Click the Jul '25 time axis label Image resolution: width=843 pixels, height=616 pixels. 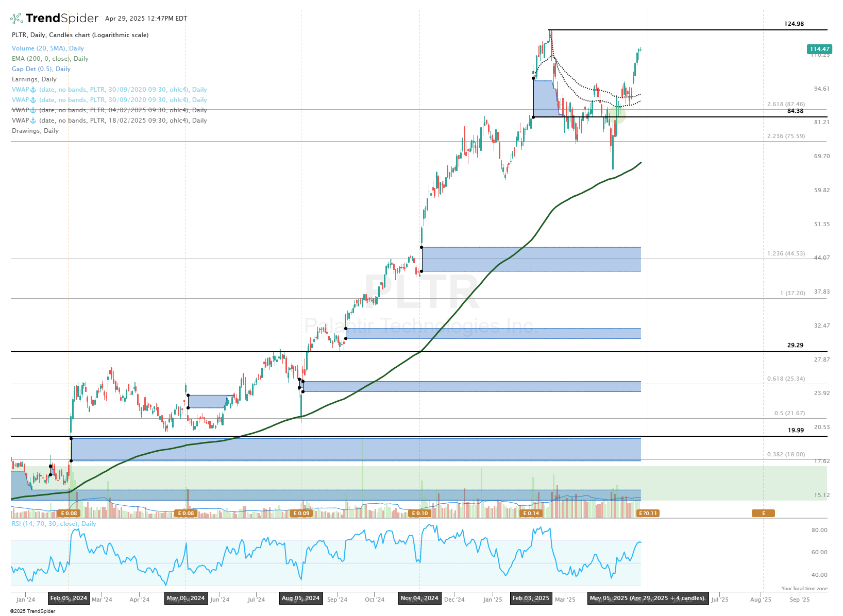point(720,600)
